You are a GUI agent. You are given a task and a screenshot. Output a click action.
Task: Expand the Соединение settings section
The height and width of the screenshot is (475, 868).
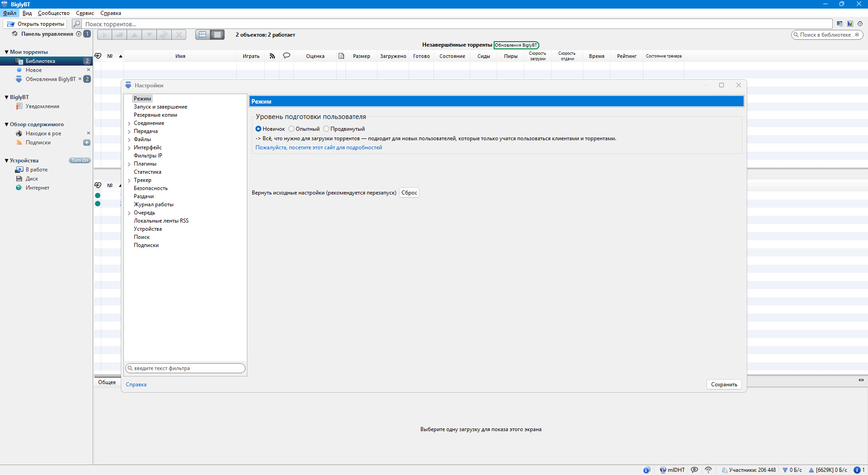(129, 123)
